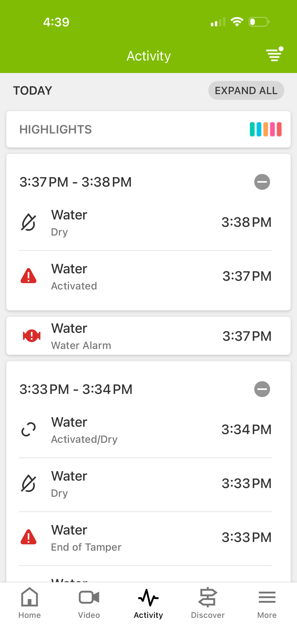Open the activity filter icon
The height and width of the screenshot is (644, 297).
[x=275, y=55]
